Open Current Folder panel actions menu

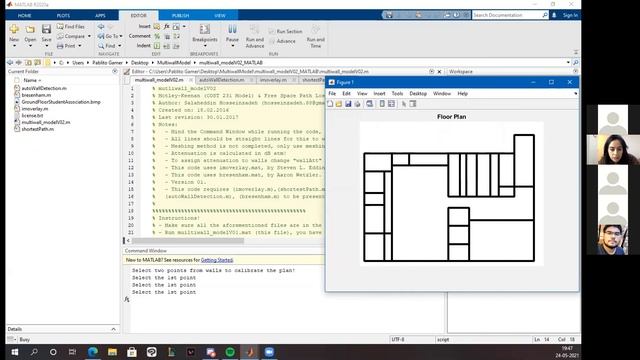(115, 71)
